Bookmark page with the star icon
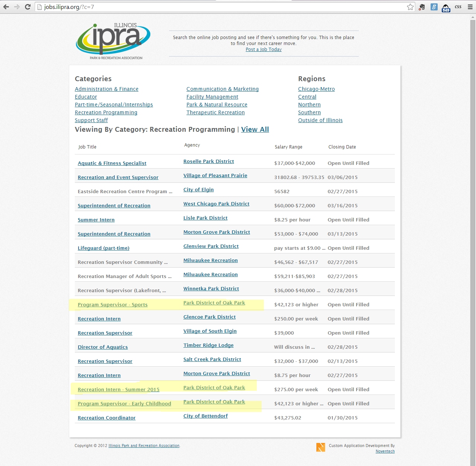Viewport: 476px width, 466px height. point(410,7)
